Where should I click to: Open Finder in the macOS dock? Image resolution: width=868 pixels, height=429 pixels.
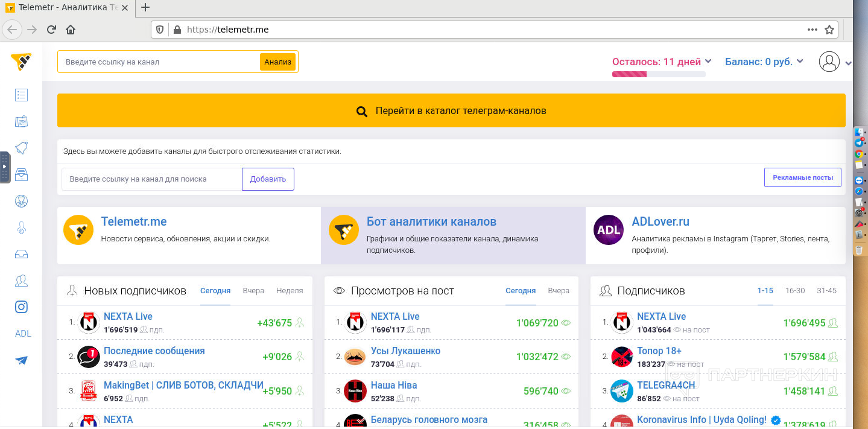point(859,132)
